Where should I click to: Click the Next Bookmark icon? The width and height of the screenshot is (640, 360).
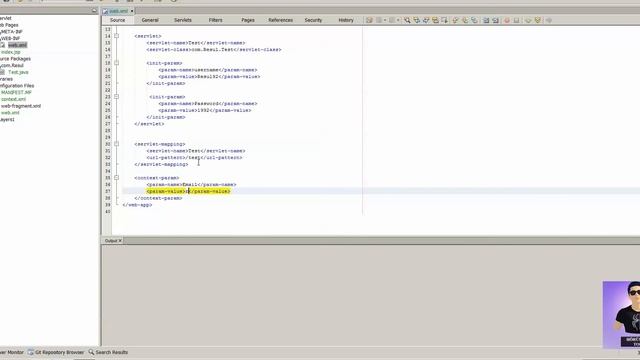tap(465, 20)
